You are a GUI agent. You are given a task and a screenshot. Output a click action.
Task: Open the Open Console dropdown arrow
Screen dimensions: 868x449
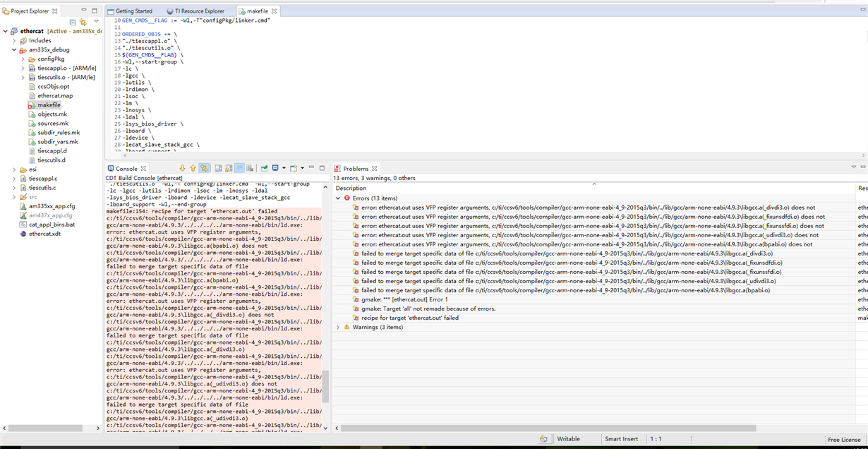[x=302, y=168]
